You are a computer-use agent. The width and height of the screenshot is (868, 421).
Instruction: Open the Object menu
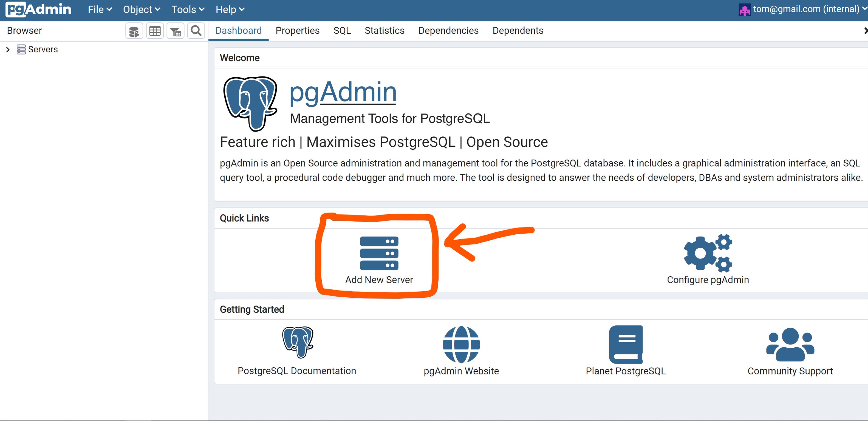tap(141, 9)
